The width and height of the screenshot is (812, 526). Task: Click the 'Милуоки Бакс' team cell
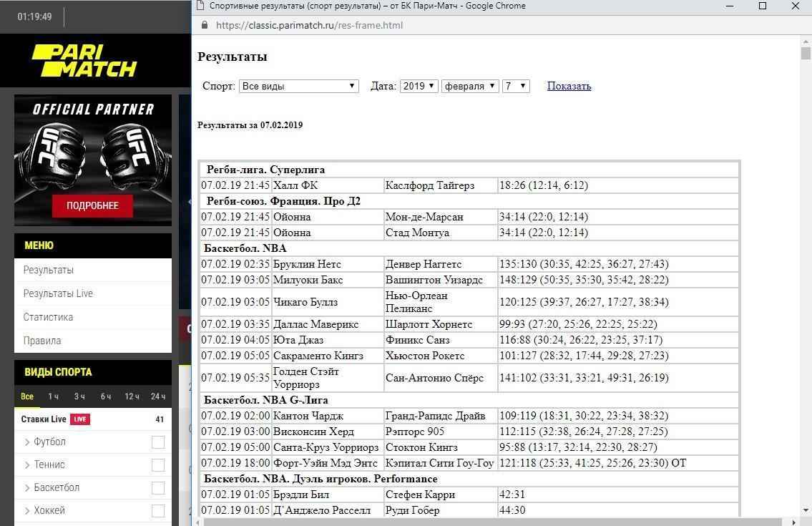[327, 280]
